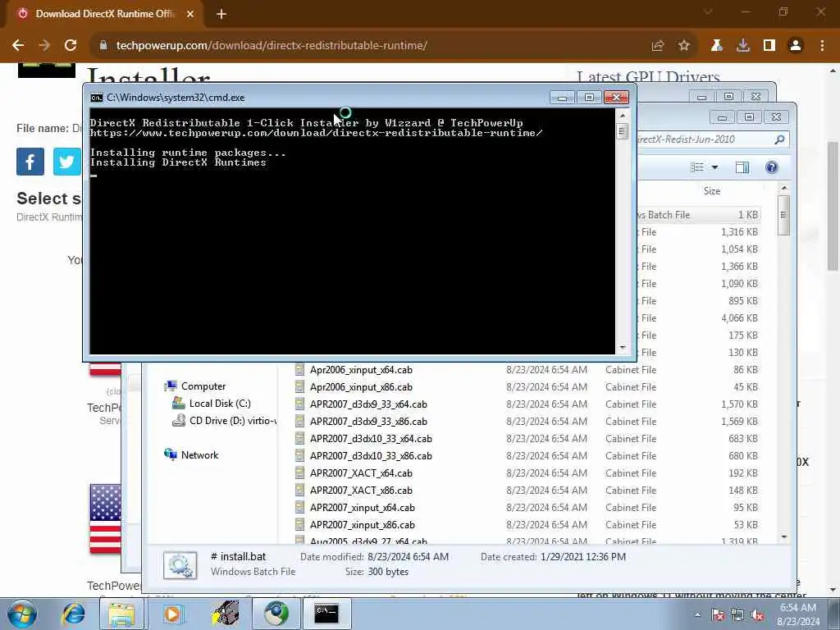The height and width of the screenshot is (630, 840).
Task: Sort files by Size column
Action: (711, 190)
